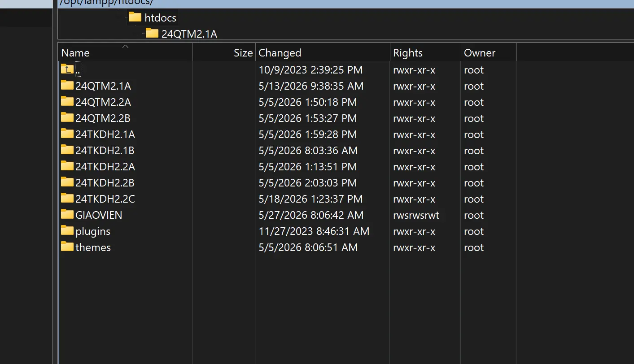Click the 24TKDH2.2C folder name
Image resolution: width=634 pixels, height=364 pixels.
point(105,199)
